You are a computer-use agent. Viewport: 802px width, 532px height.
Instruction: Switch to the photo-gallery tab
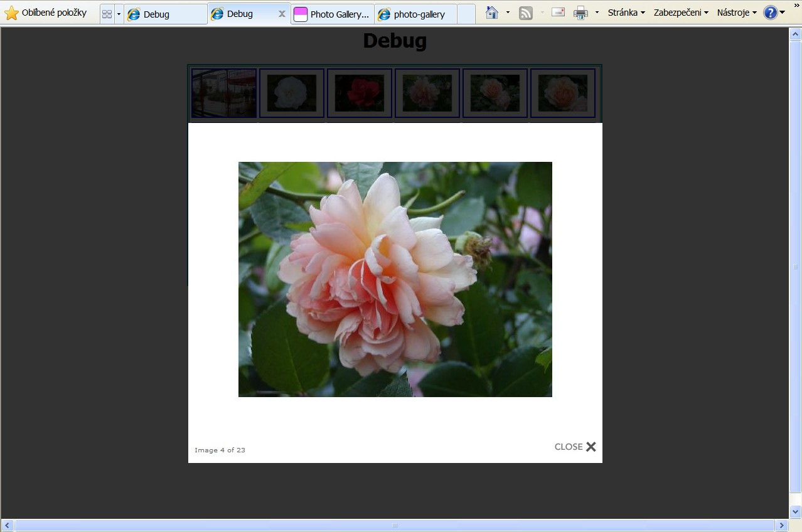point(415,14)
